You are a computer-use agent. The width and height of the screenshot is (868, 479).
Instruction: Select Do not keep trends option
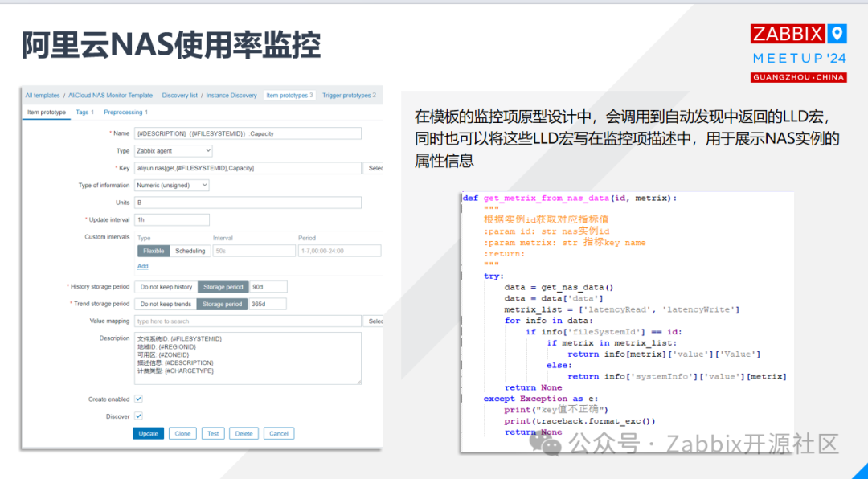click(166, 304)
